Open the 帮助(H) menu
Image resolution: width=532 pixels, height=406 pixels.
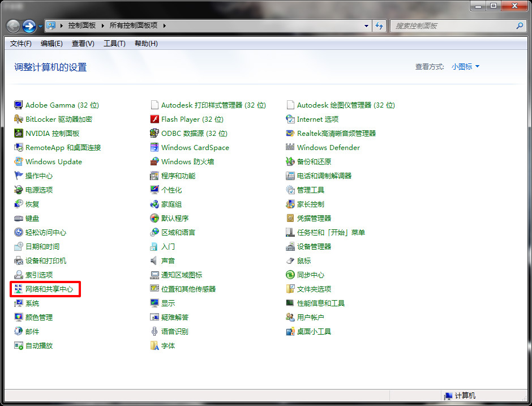pos(146,44)
